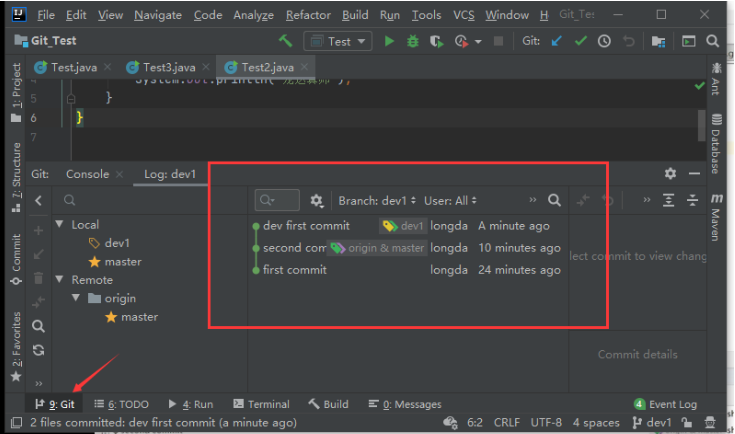Viewport: 735px width, 434px height.
Task: Open the Event Log
Action: tap(666, 404)
